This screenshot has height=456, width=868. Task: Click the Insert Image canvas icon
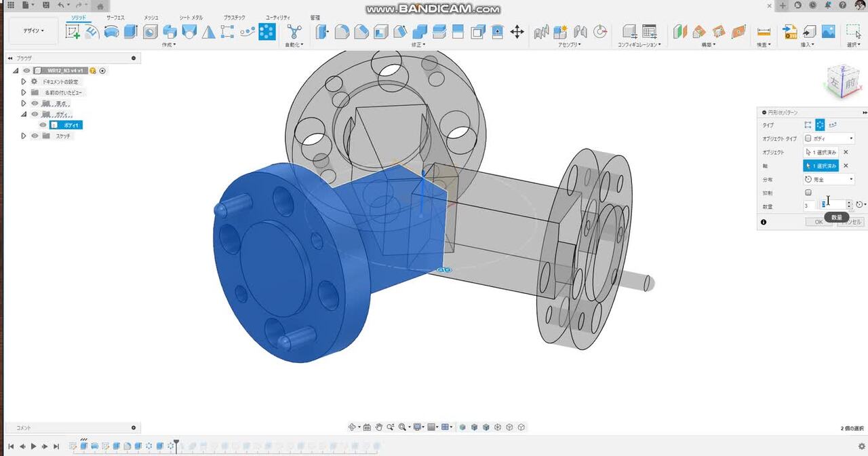[x=828, y=31]
